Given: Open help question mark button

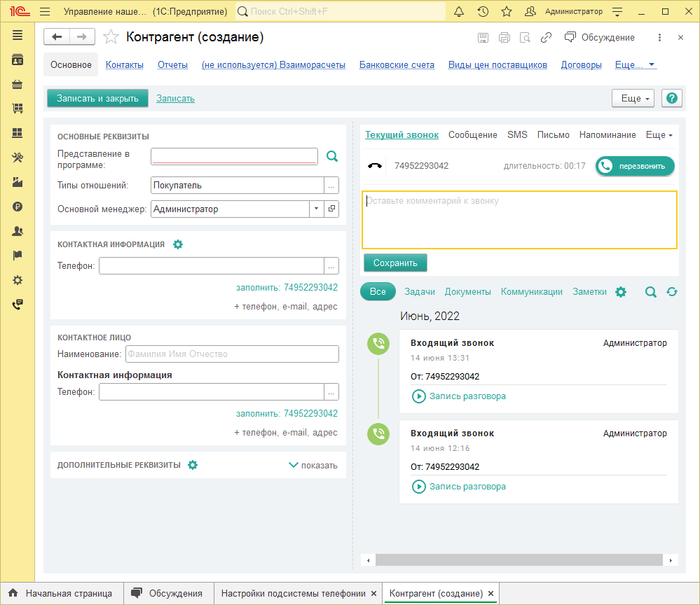Looking at the screenshot, I should (672, 98).
